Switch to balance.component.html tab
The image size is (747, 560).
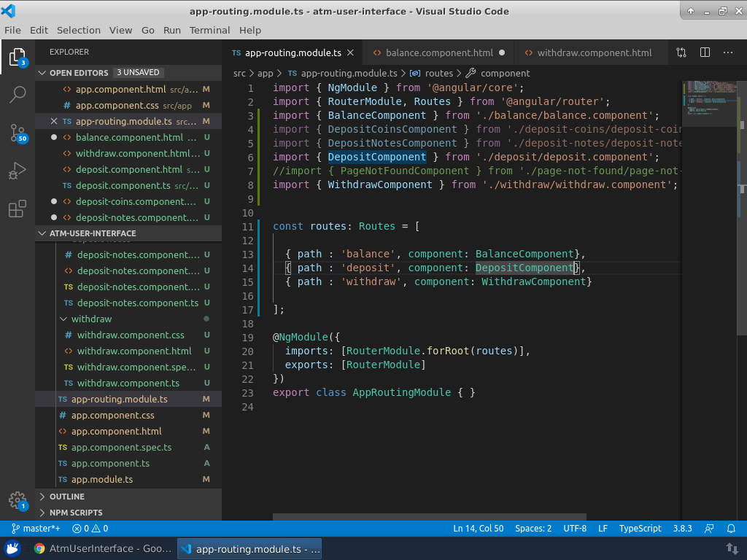(439, 52)
